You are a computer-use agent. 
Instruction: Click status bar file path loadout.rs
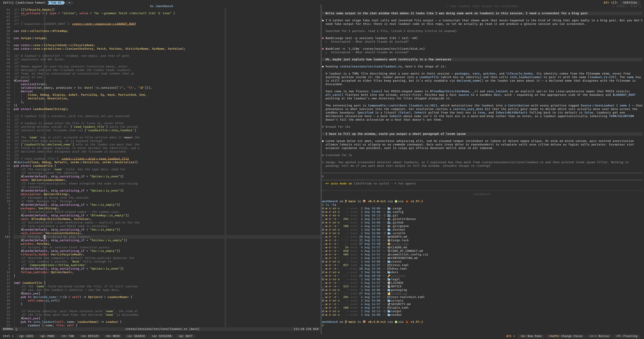(156, 329)
